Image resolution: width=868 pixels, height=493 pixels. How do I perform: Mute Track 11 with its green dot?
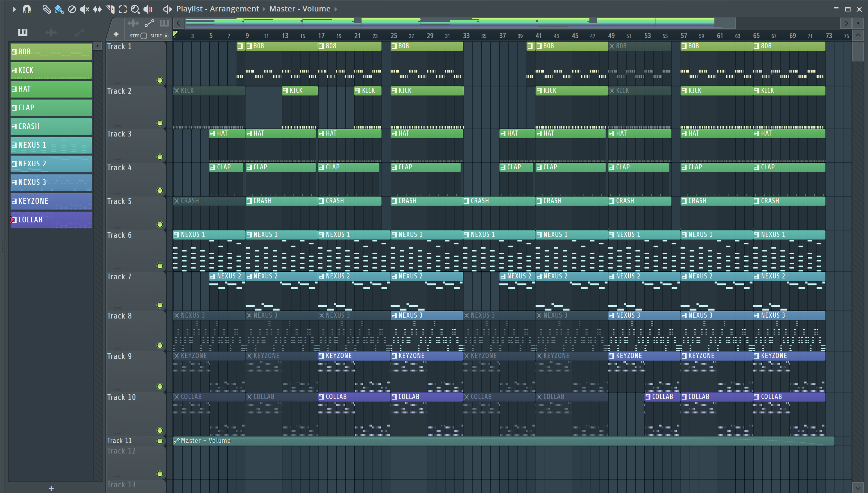[x=160, y=441]
